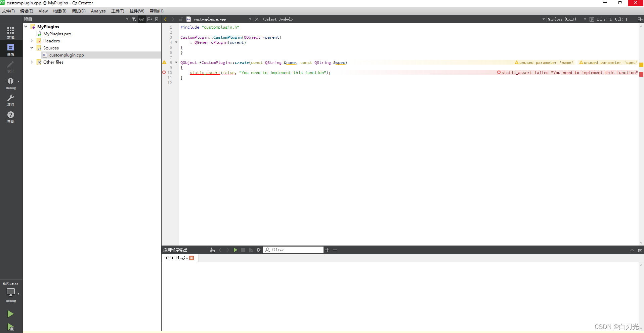
Task: Clear the application output pane
Action: click(212, 250)
